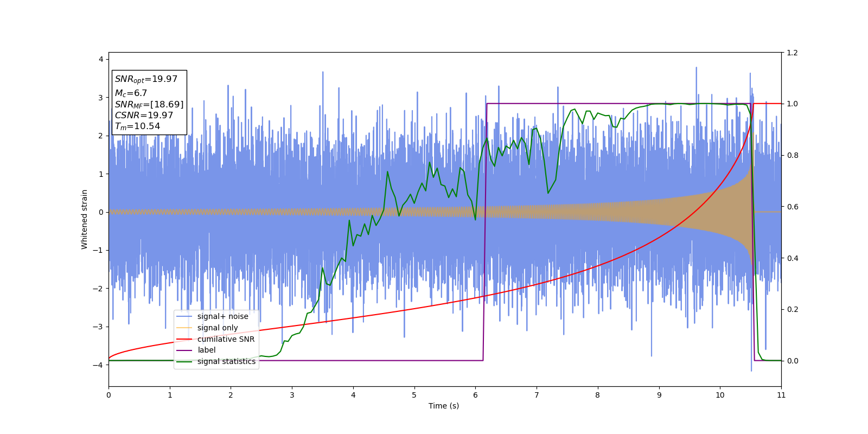Click the green line swatch in legend
The height and width of the screenshot is (434, 868).
click(185, 362)
